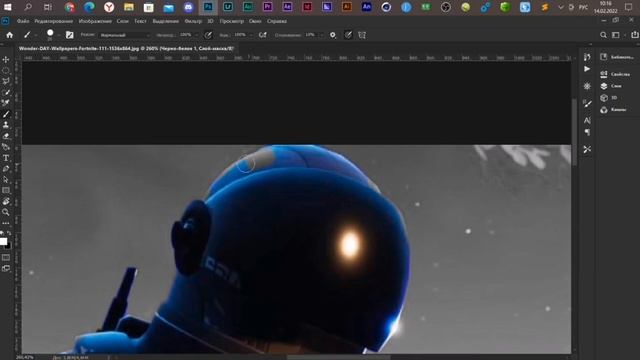
Task: Open the History panel icon
Action: click(587, 57)
